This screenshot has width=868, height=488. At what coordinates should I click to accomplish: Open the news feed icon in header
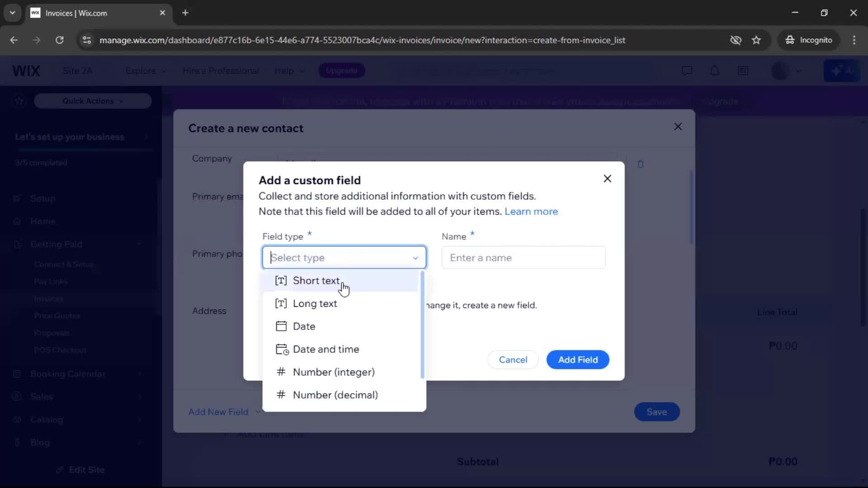click(x=742, y=70)
